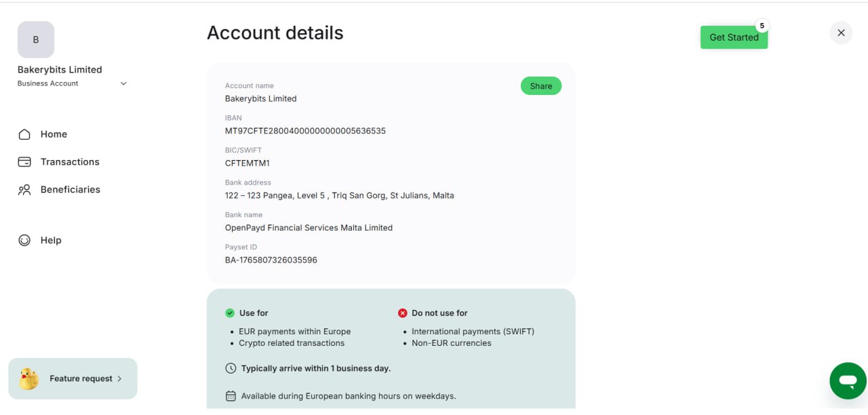
Task: Click the red Do not use for cross
Action: pyautogui.click(x=402, y=313)
